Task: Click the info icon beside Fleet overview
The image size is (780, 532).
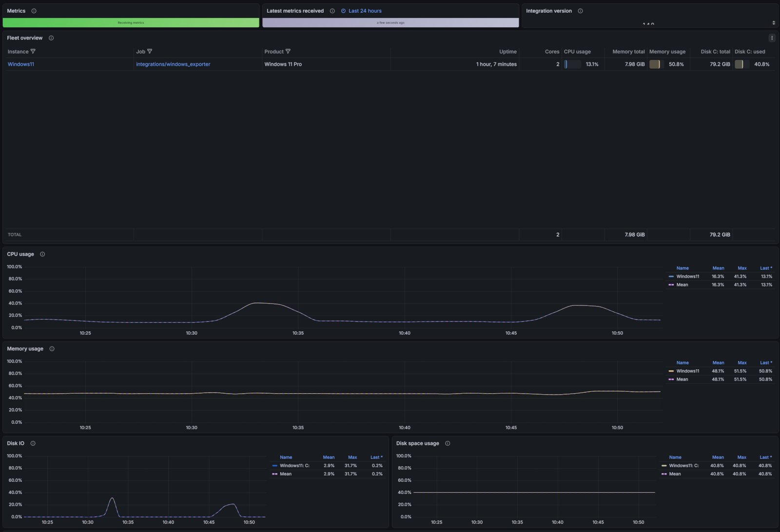Action: coord(52,38)
